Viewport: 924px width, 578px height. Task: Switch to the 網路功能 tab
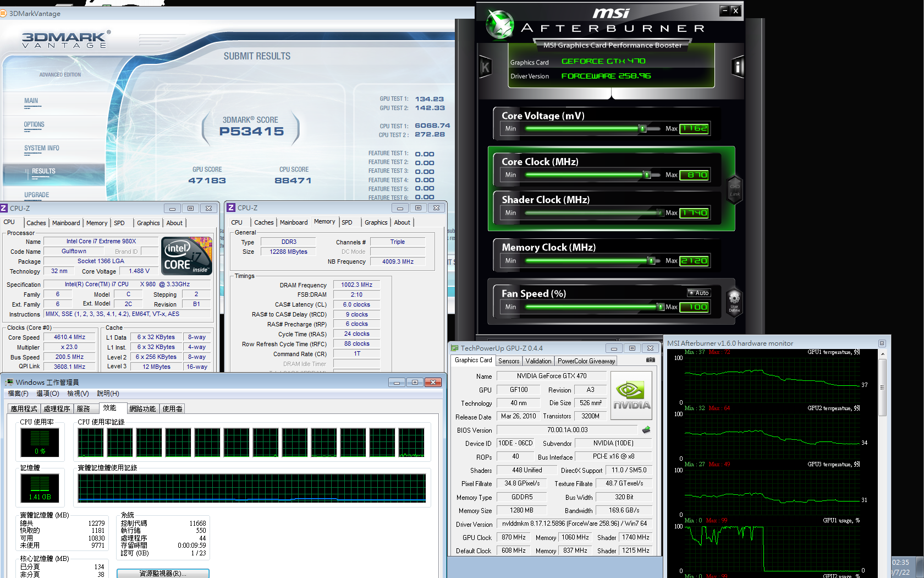point(143,408)
